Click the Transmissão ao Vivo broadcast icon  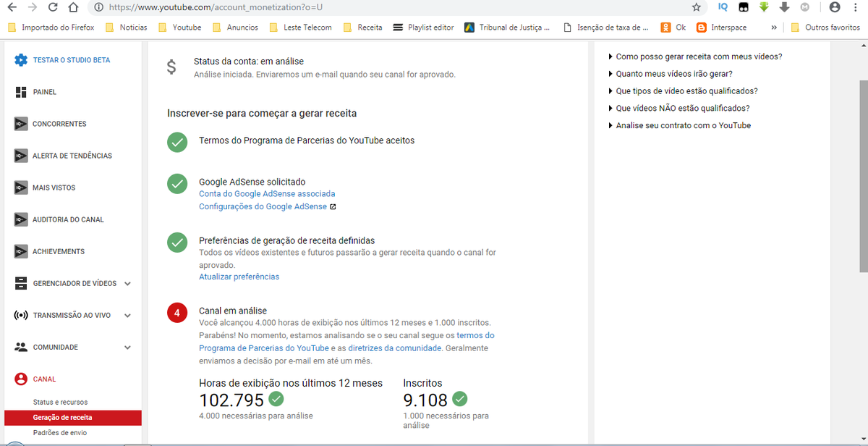coord(21,315)
